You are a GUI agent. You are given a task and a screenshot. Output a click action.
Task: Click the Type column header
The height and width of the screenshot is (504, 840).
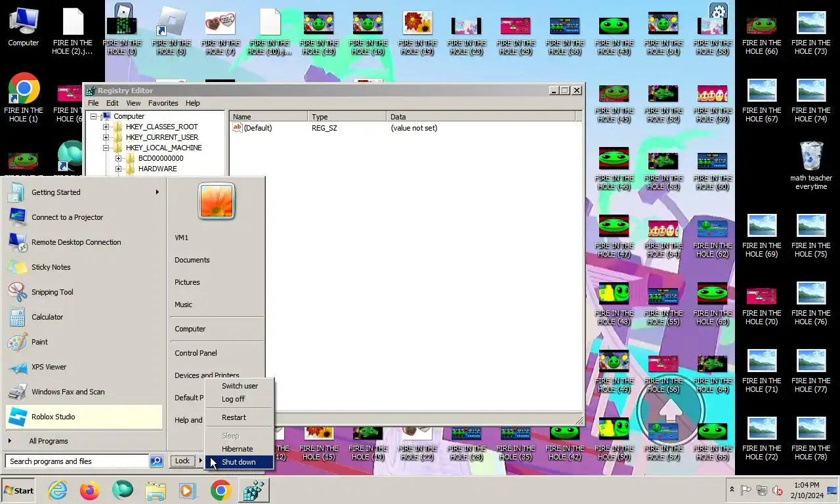point(346,117)
